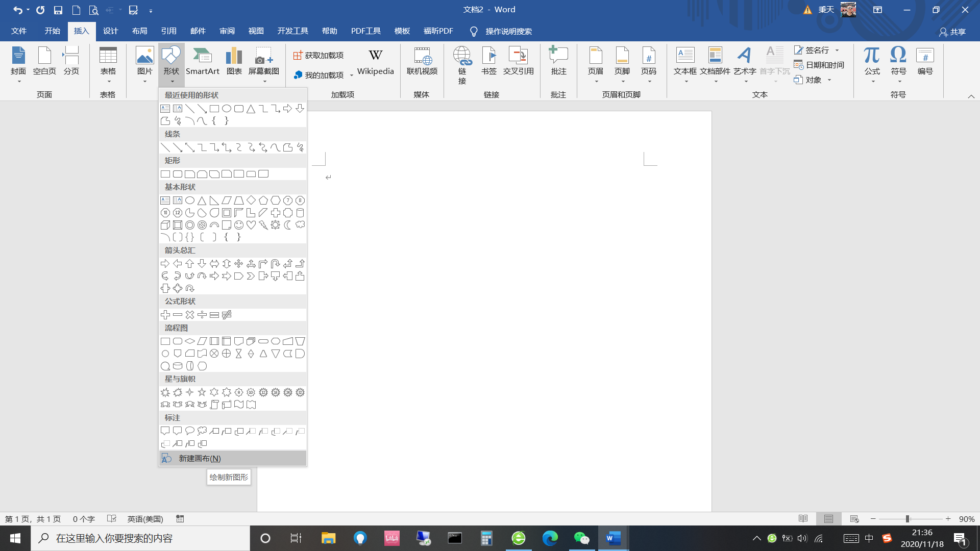
Task: Insert Date and Time (日期和时间)
Action: (x=819, y=65)
